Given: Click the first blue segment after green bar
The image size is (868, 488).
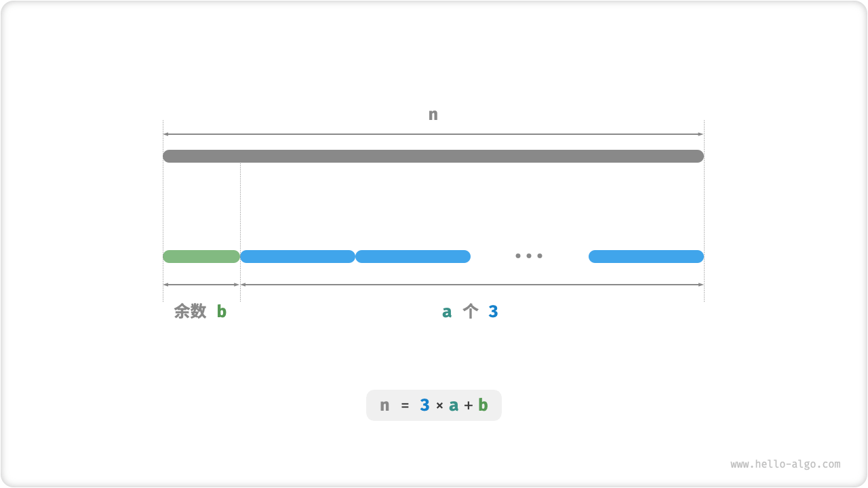Looking at the screenshot, I should (298, 256).
